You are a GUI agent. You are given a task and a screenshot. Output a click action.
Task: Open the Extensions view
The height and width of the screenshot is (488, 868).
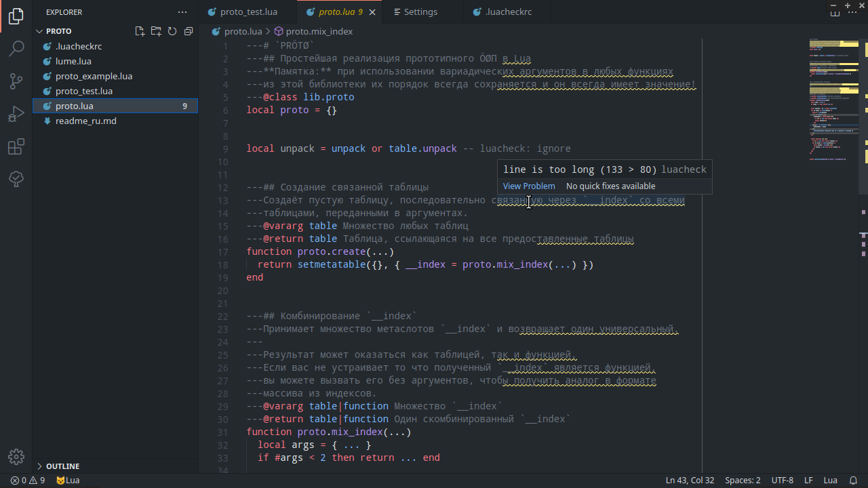16,146
